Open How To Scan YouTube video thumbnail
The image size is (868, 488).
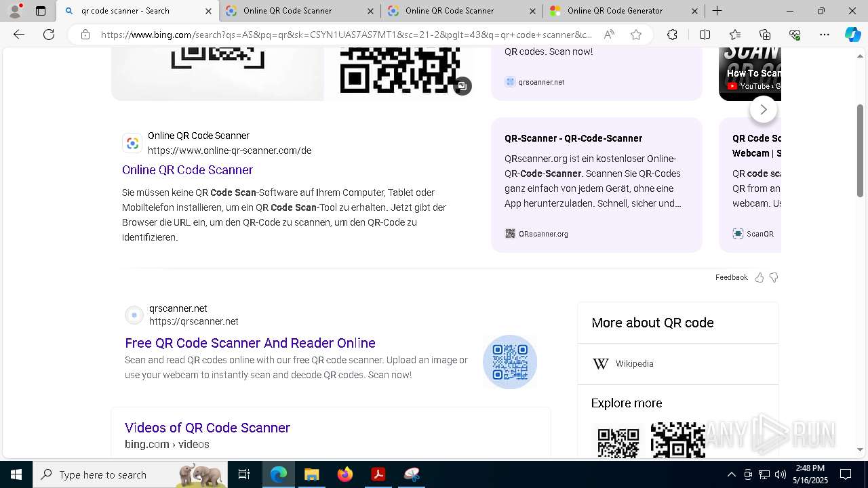(x=750, y=73)
